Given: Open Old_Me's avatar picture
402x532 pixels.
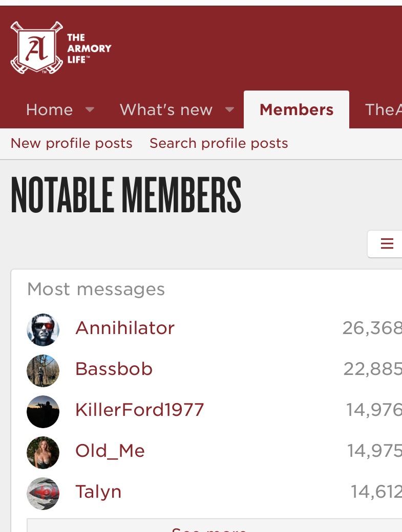Looking at the screenshot, I should click(x=43, y=453).
